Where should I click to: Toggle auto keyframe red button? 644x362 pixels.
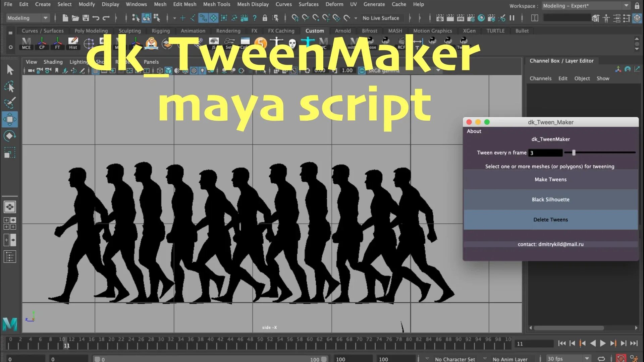pyautogui.click(x=621, y=359)
